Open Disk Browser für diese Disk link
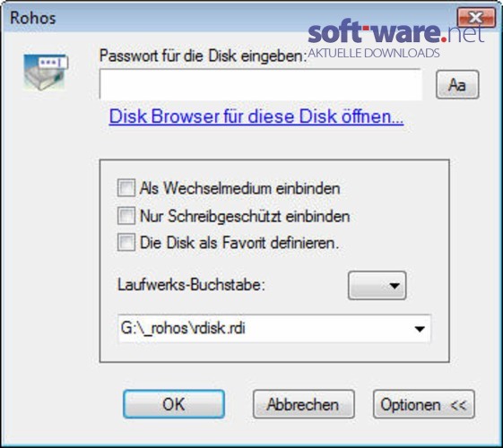The width and height of the screenshot is (503, 448). point(256,116)
